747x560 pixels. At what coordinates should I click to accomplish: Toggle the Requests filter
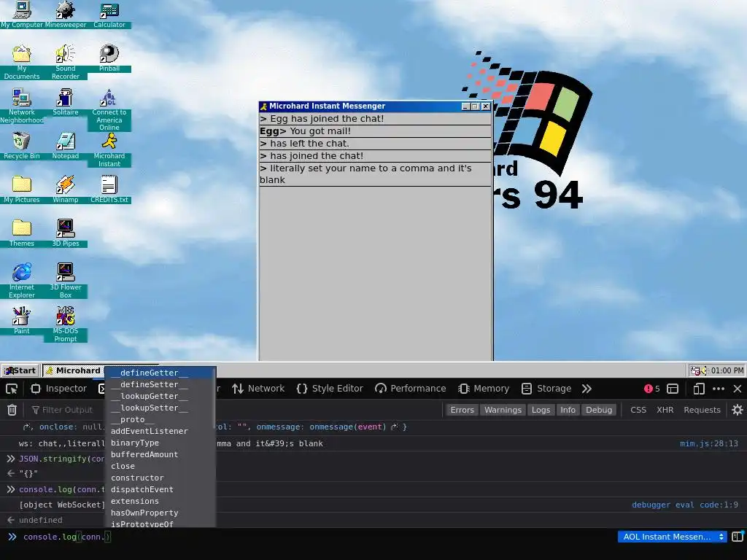click(702, 410)
